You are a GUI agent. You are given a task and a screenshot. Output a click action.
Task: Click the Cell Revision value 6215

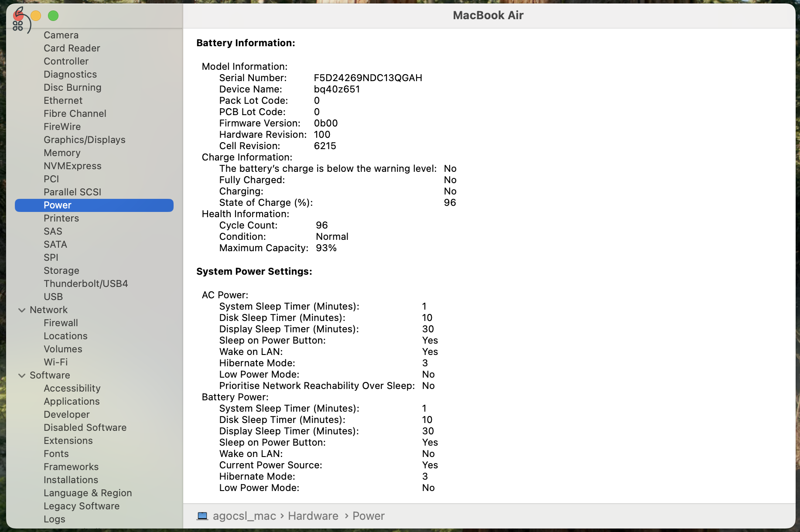[x=325, y=146]
